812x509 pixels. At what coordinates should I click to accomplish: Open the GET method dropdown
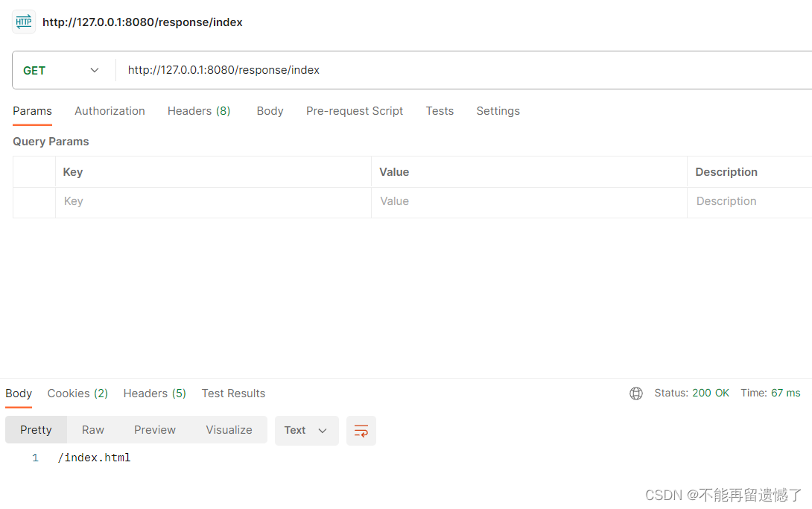(x=61, y=70)
